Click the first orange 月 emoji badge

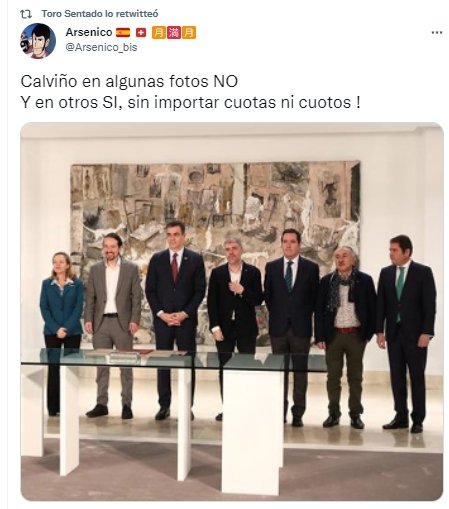[x=159, y=33]
